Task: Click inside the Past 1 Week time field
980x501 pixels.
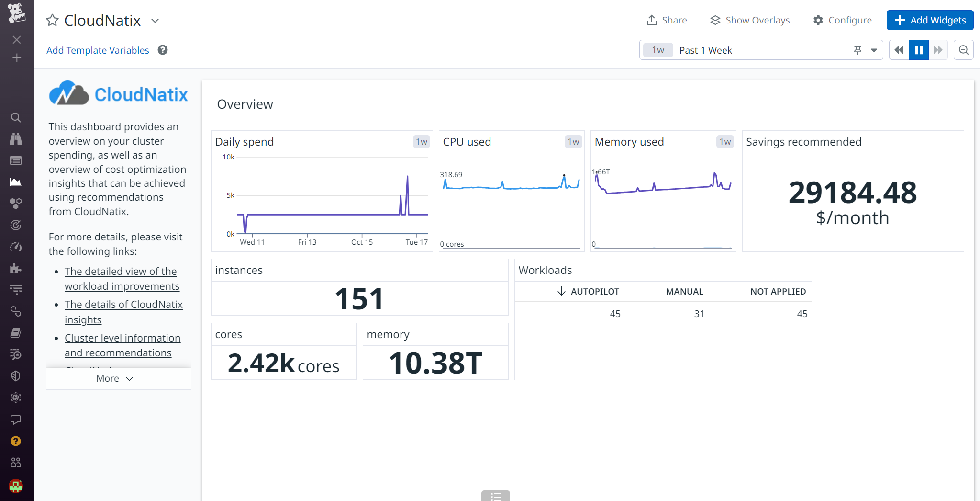Action: point(742,50)
